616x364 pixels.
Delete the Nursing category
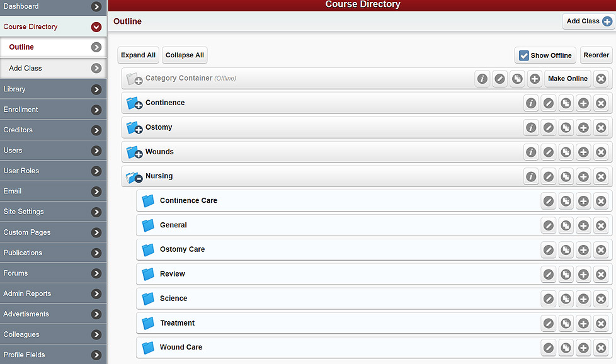(x=601, y=177)
